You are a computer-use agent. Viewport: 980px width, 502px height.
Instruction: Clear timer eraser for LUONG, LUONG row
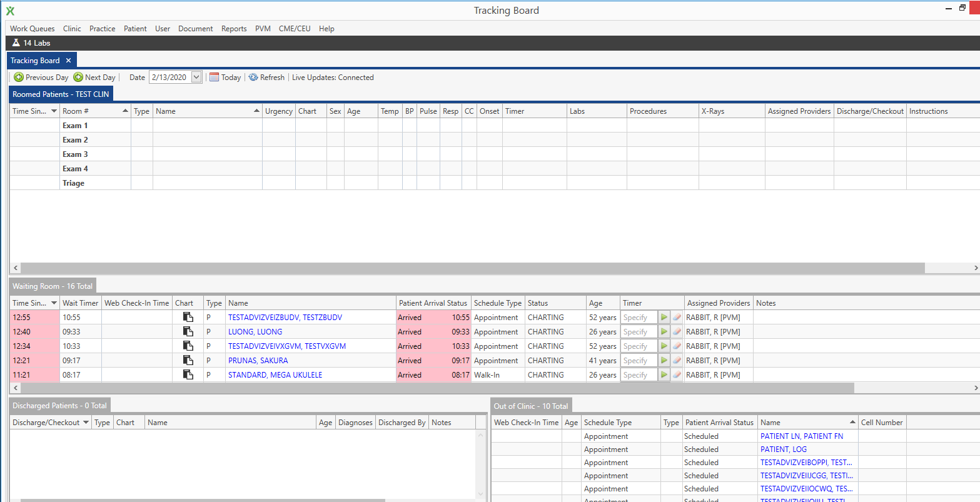[x=677, y=332]
